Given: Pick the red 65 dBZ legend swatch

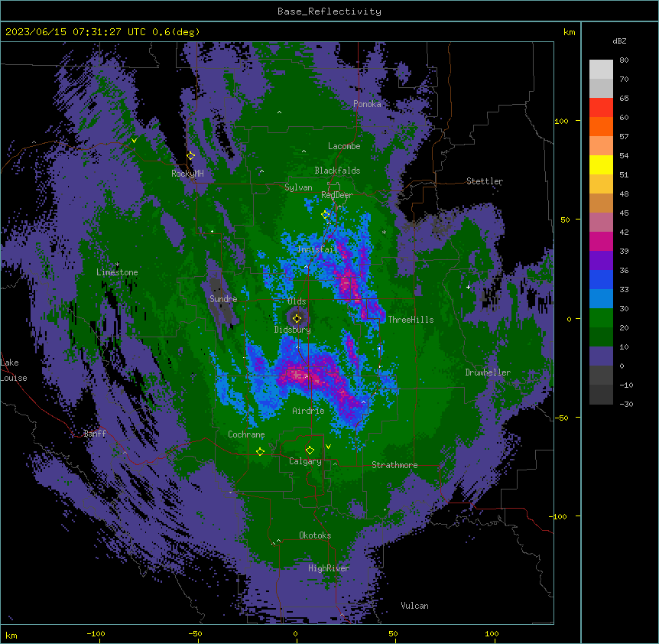Looking at the screenshot, I should click(x=601, y=107).
